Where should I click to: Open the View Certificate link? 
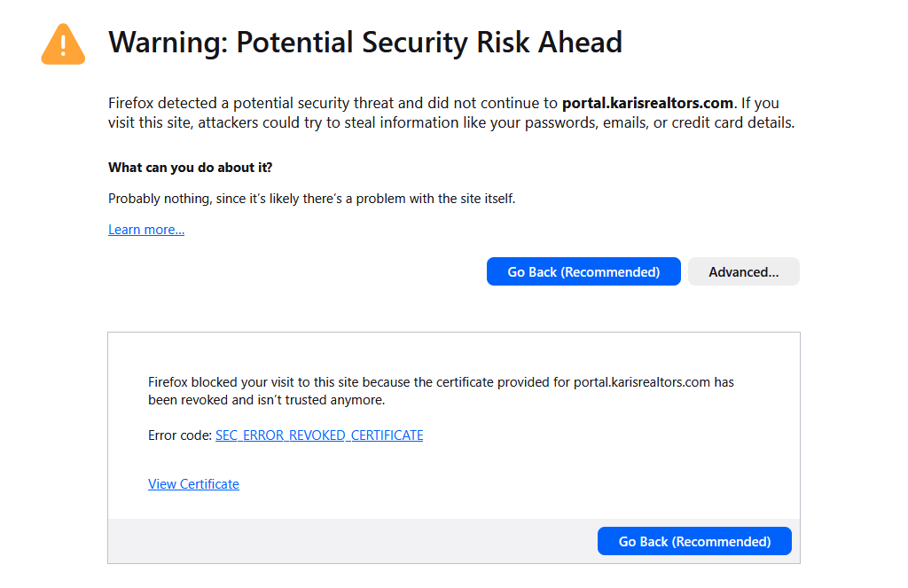[x=193, y=484]
